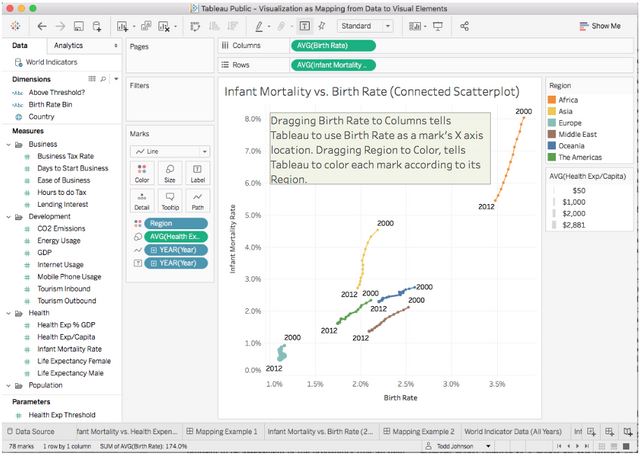Open the Data Source tab

pyautogui.click(x=31, y=431)
